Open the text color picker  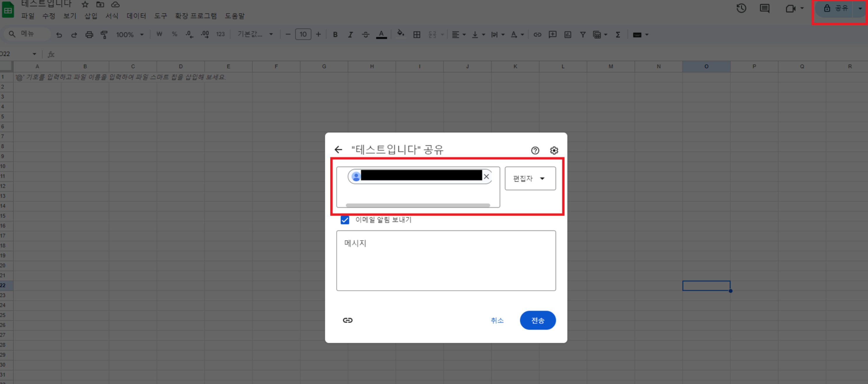point(381,34)
